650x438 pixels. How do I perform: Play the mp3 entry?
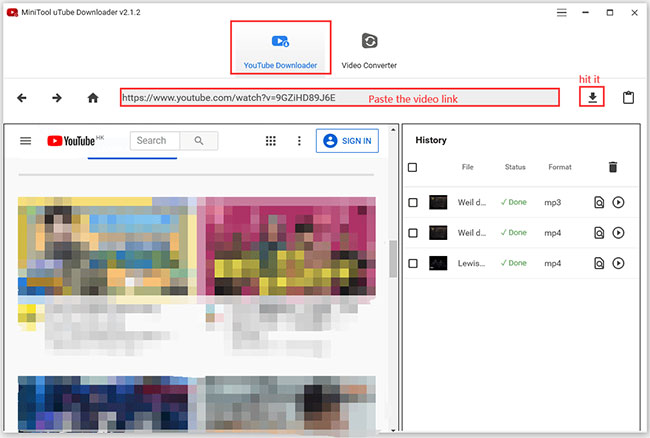pyautogui.click(x=618, y=202)
